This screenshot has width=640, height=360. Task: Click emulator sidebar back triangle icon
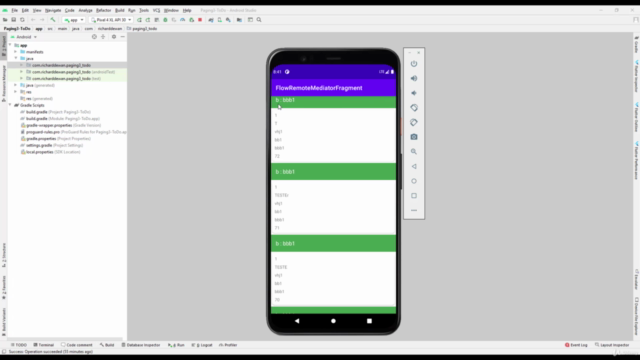point(414,166)
